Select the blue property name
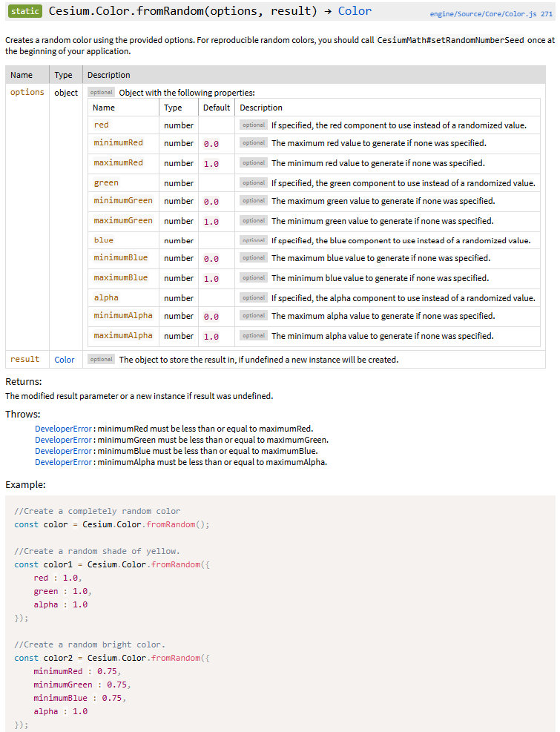This screenshot has width=560, height=732. click(103, 240)
